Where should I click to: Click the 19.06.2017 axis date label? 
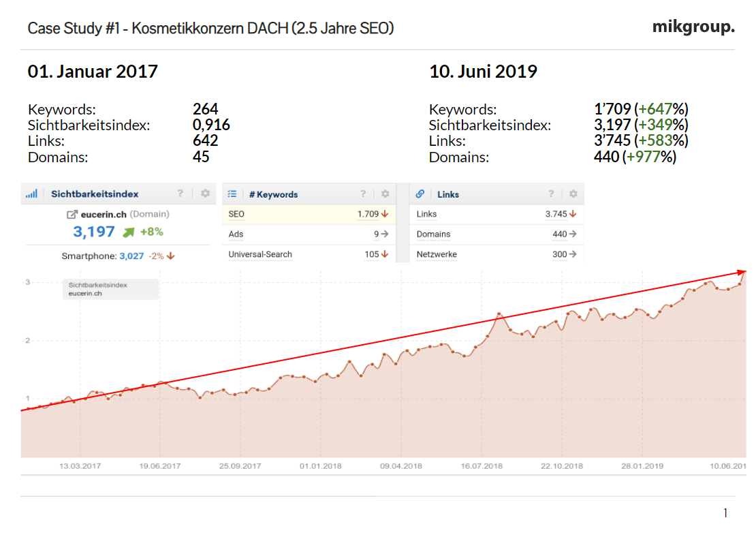tap(159, 466)
